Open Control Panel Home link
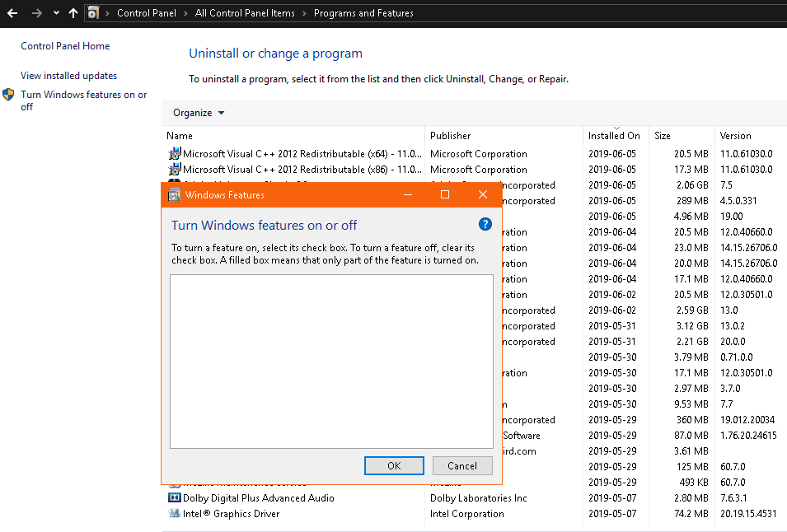Image resolution: width=787 pixels, height=532 pixels. pos(65,46)
